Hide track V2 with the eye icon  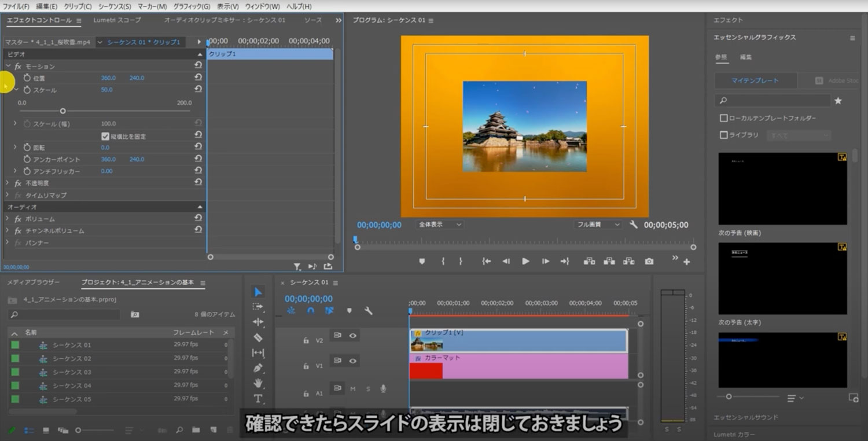[x=352, y=335]
